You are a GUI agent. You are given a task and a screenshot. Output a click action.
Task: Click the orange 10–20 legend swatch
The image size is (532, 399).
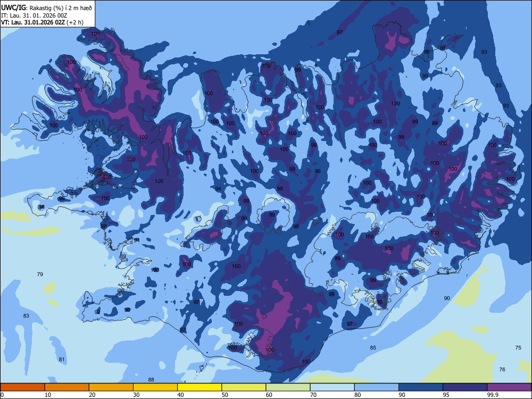pyautogui.click(x=67, y=387)
